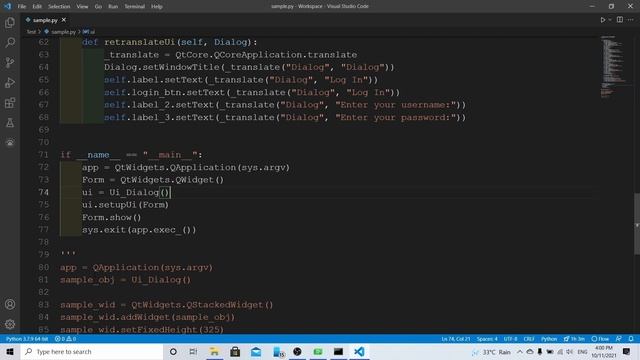Change Spaces: 4 indentation setting

487,339
